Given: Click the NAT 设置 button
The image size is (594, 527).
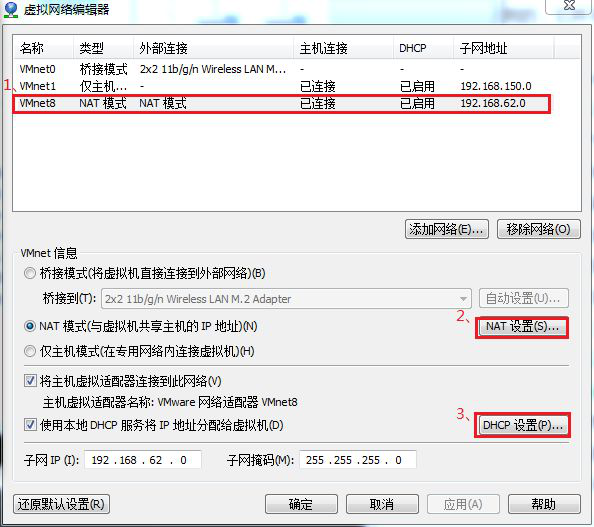Looking at the screenshot, I should click(522, 327).
